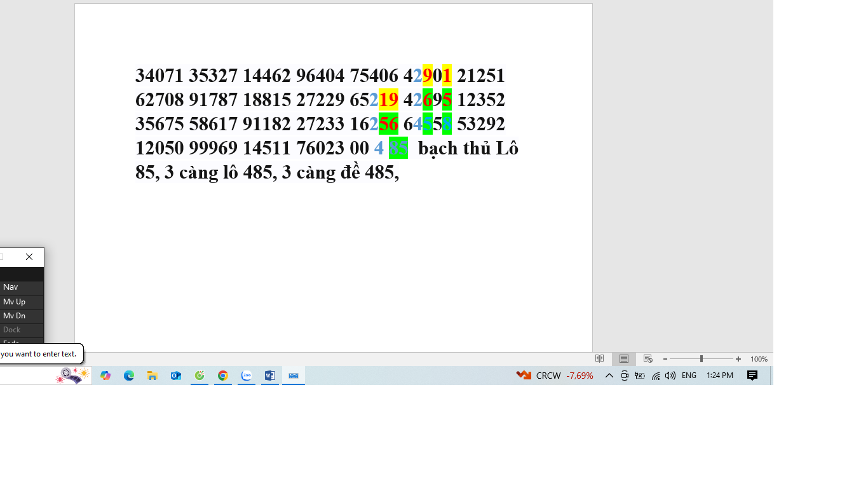Launch Microsoft Edge from taskbar
This screenshot has width=868, height=488.
point(129,376)
